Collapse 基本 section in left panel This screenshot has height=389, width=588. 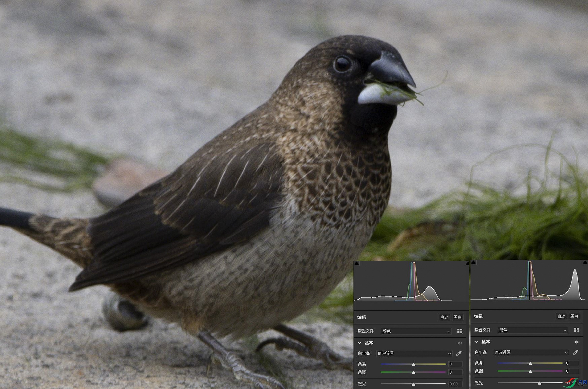click(359, 343)
